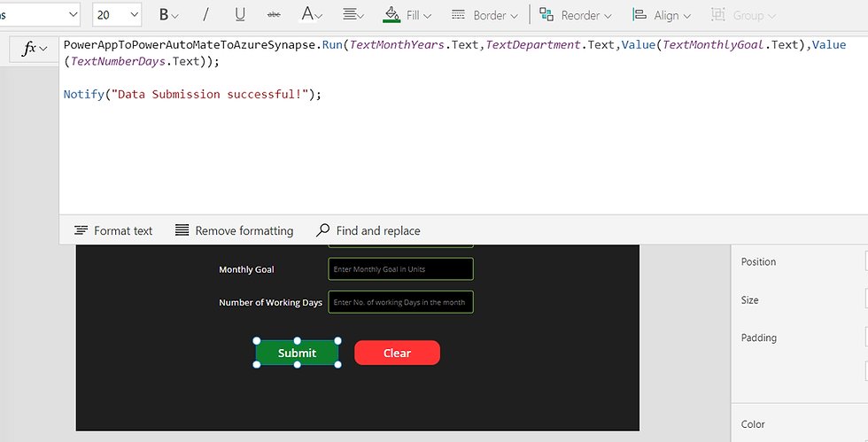Viewport: 868px width, 442px height.
Task: Open the Border settings dropdown
Action: (484, 15)
